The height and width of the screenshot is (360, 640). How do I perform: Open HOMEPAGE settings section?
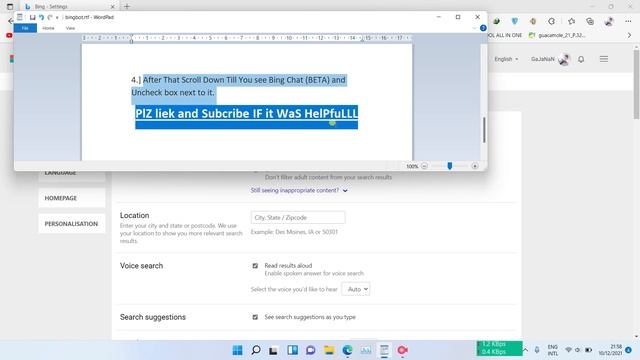tap(72, 198)
